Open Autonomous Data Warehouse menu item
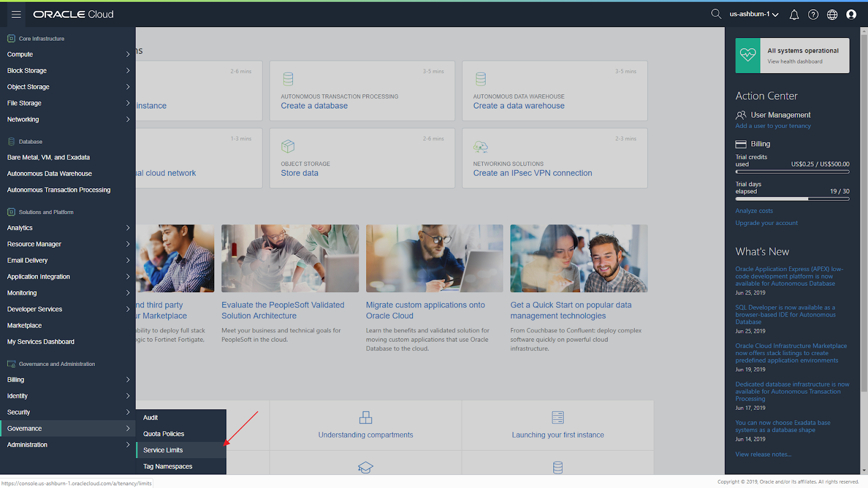Screen dimensions: 868x488 49,174
